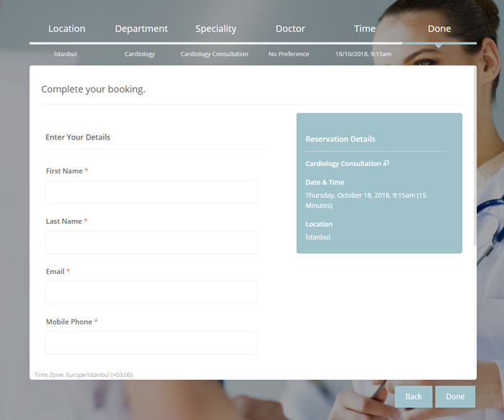Focus the Last Name input field

tap(151, 242)
